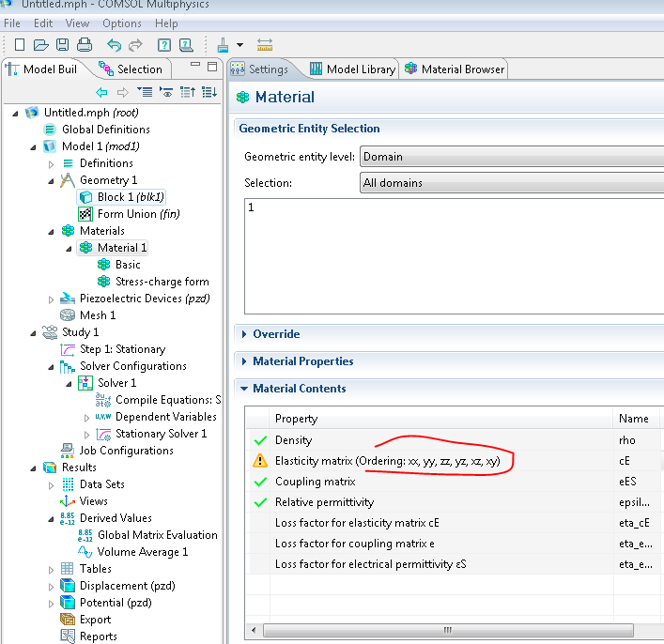Switch to the Model Library tab
This screenshot has width=664, height=644.
[x=351, y=69]
